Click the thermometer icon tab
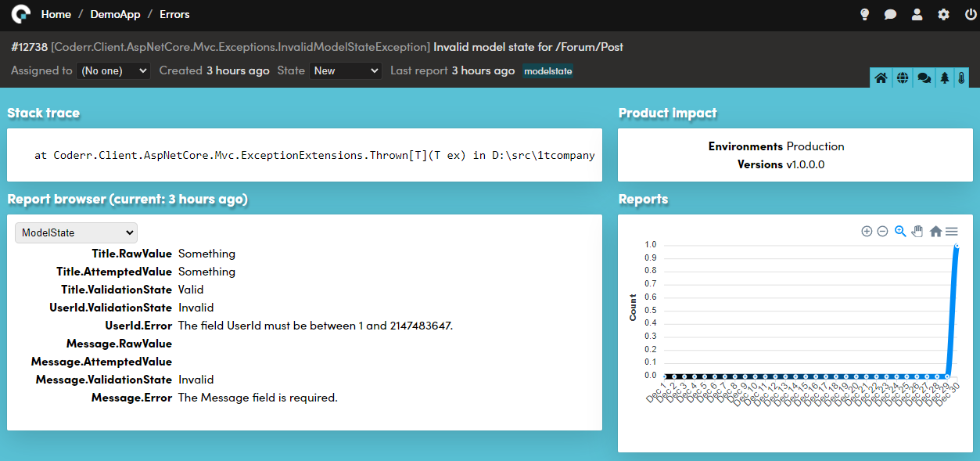This screenshot has height=461, width=980. tap(961, 78)
